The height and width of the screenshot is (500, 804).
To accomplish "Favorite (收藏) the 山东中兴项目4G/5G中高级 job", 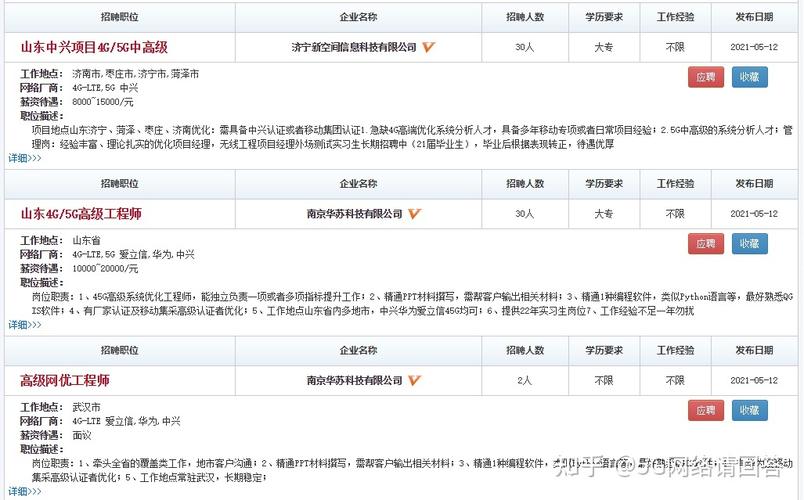I will click(749, 77).
